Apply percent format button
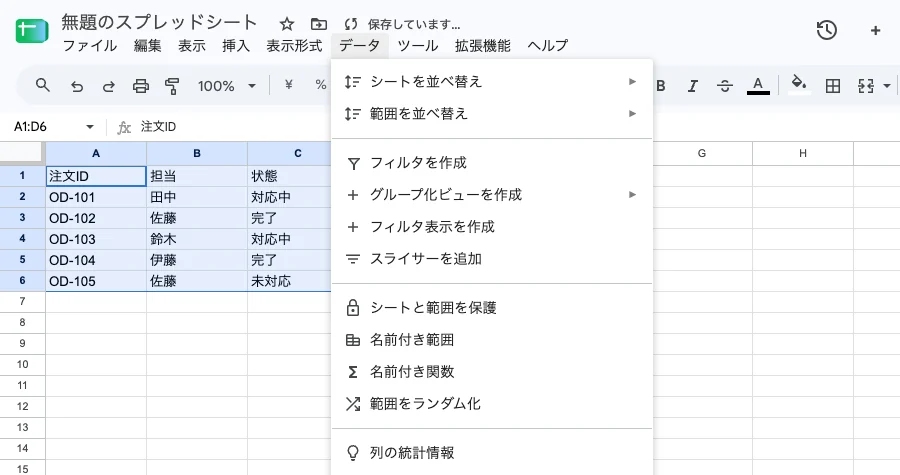900x475 pixels. (321, 85)
